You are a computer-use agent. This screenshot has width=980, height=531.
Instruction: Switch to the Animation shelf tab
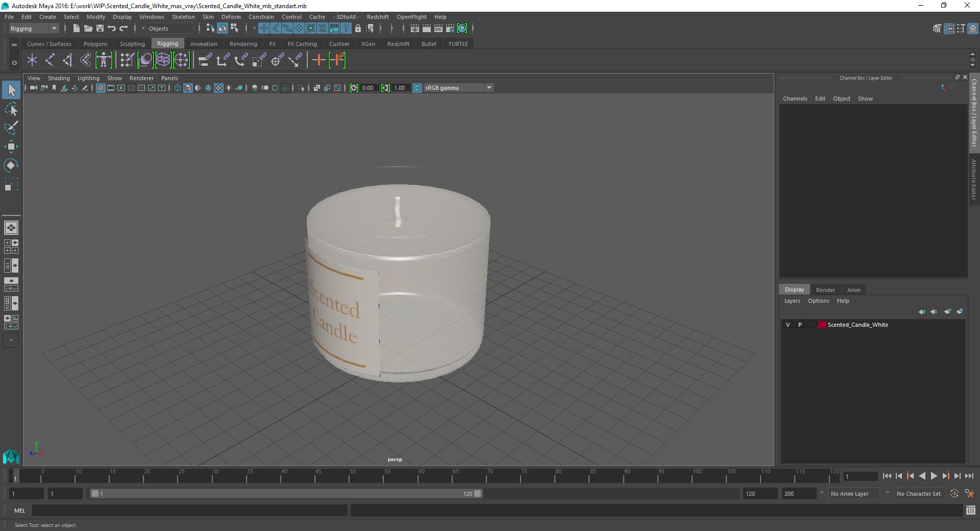click(204, 44)
